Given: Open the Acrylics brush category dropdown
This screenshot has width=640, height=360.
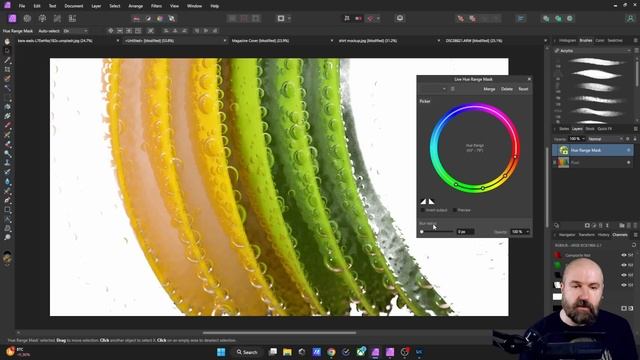Looking at the screenshot, I should click(x=593, y=51).
